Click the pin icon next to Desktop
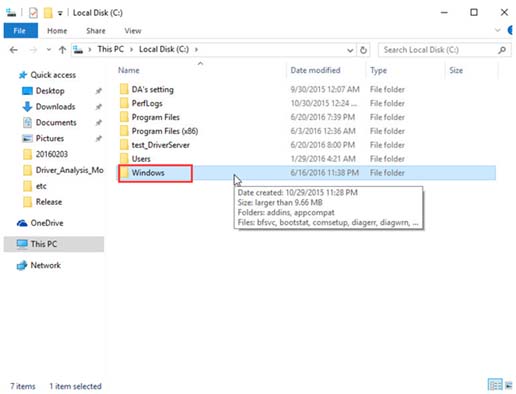Viewport: 516px width, 394px height. (98, 91)
